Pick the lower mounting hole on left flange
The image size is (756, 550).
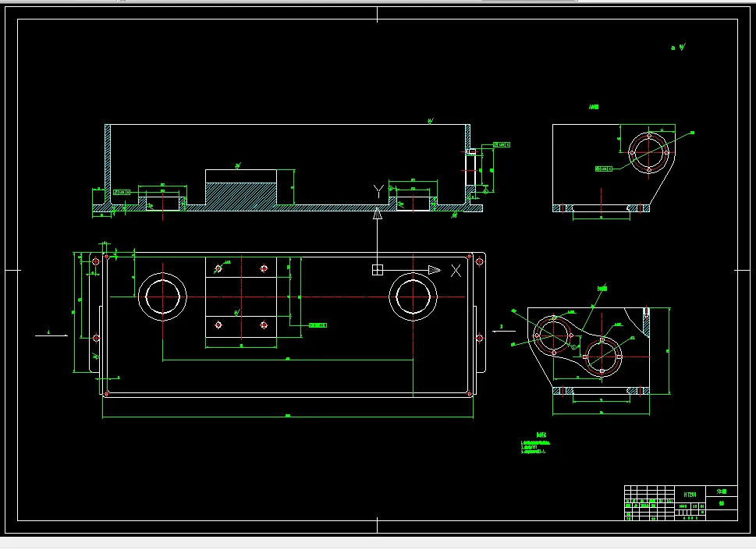click(96, 338)
